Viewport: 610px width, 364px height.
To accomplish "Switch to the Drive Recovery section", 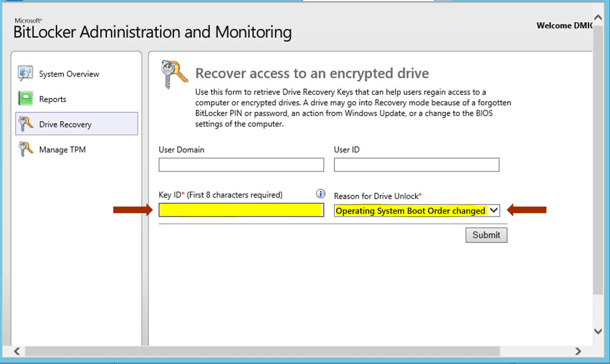I will point(65,124).
